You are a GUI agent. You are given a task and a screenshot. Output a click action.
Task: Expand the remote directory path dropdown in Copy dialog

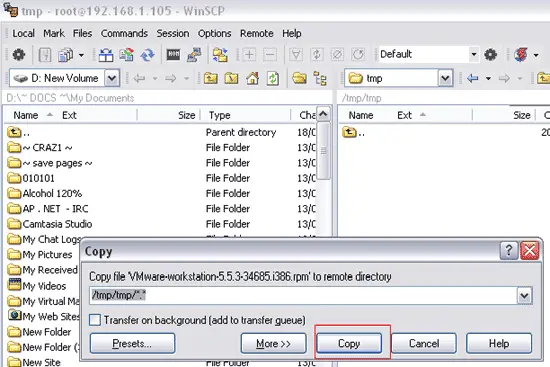524,295
